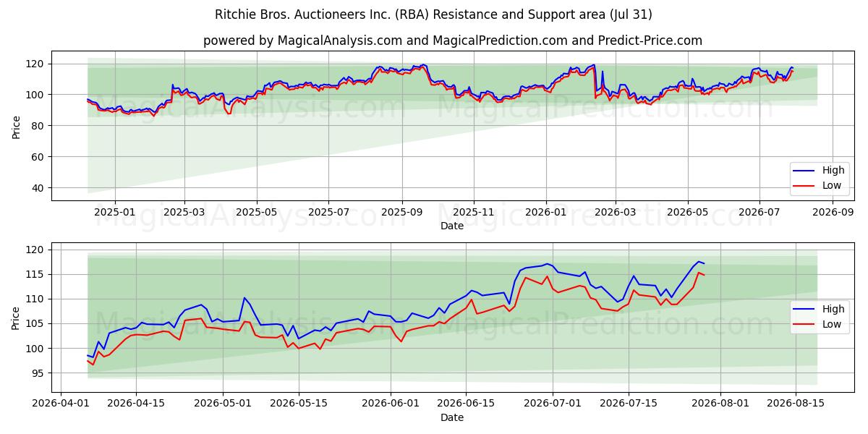Select the '2026-03' x-axis tick label
868x434 pixels.
(616, 212)
